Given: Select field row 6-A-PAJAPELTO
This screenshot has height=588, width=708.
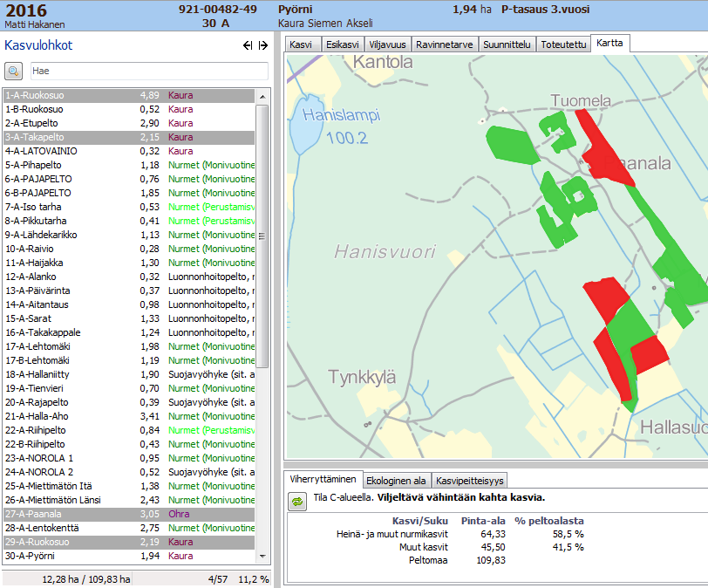Looking at the screenshot, I should [x=129, y=180].
